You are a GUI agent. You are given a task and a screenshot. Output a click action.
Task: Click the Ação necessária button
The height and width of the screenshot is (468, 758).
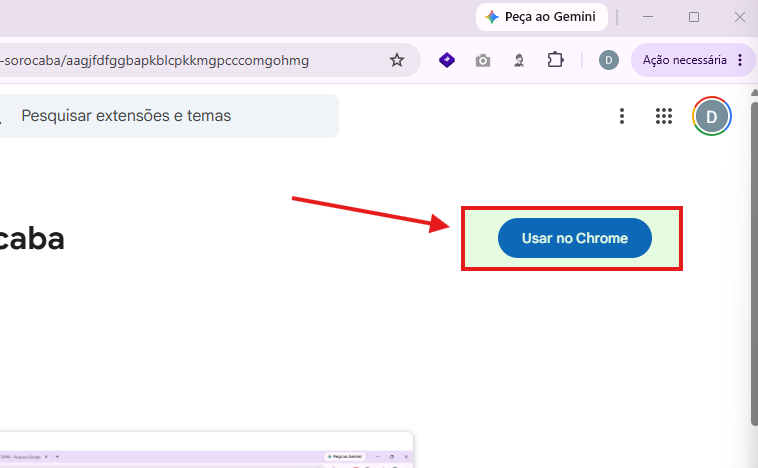click(x=684, y=60)
